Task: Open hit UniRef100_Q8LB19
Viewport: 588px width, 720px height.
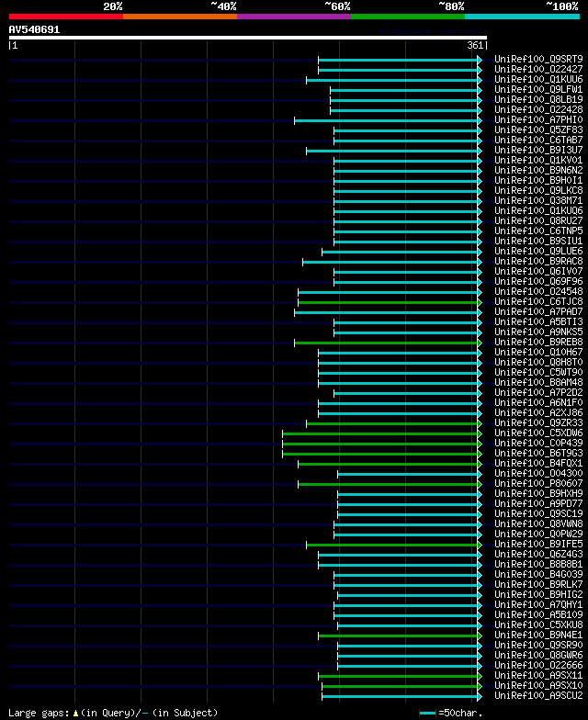Action: 538,99
